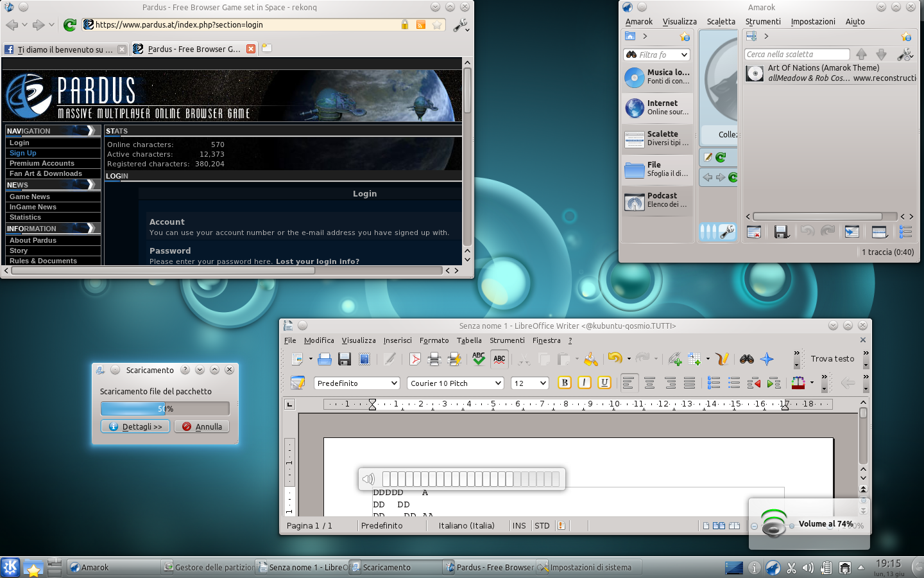Open Find & Replace binoculars icon in Writer
Screen dimensions: 924x578
747,359
